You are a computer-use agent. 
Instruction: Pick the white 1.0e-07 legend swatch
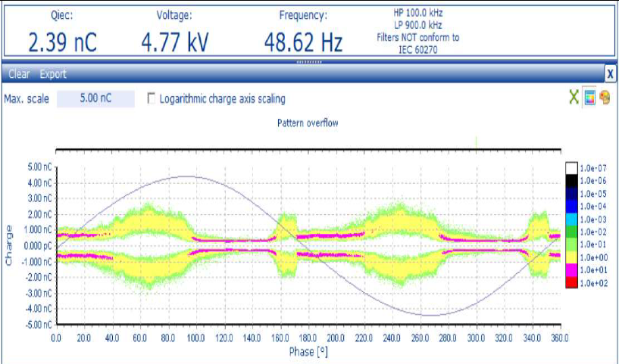pyautogui.click(x=572, y=168)
